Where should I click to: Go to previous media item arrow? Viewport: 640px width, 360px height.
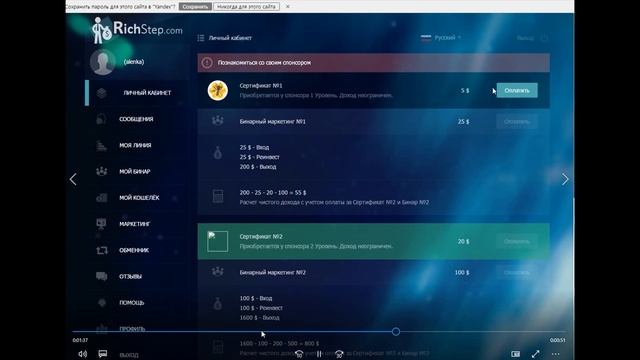click(x=73, y=179)
